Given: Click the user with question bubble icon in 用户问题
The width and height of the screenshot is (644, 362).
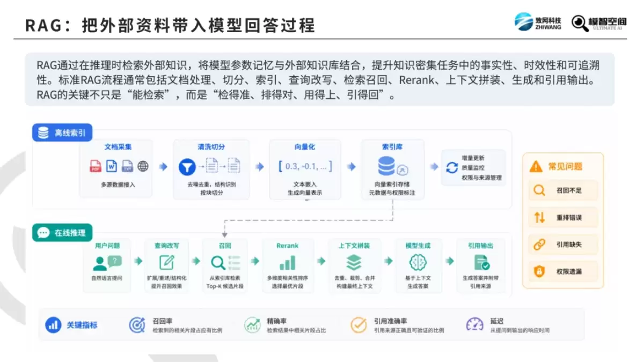Looking at the screenshot, I should pos(107,263).
